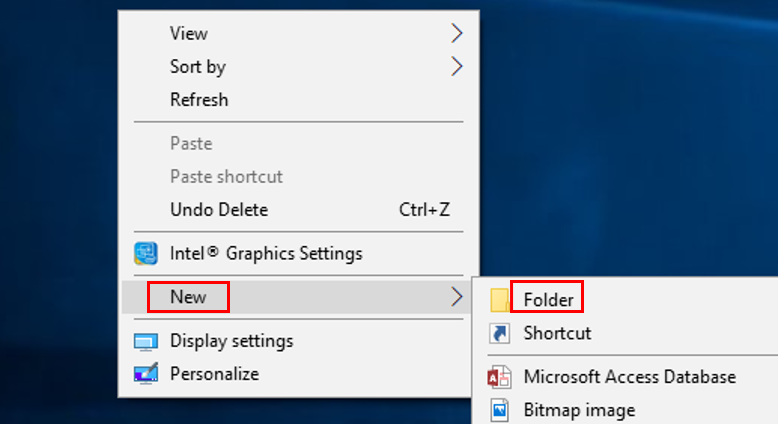Click the Display settings monitor icon
The height and width of the screenshot is (424, 778).
click(146, 342)
